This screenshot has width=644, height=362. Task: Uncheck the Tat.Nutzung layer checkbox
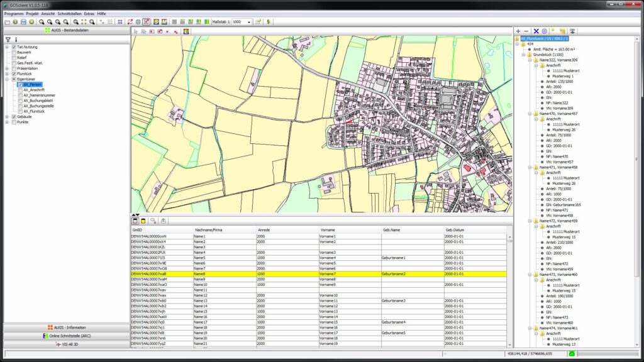point(13,47)
